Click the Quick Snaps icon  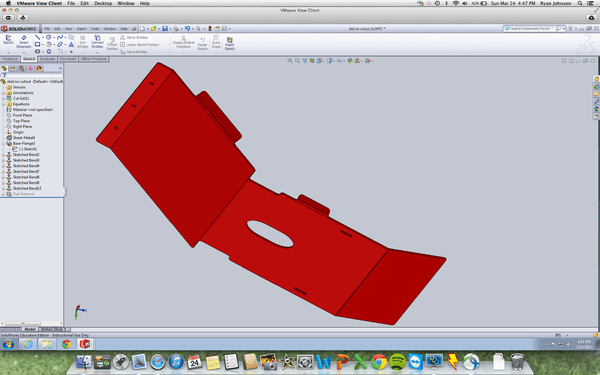[216, 42]
